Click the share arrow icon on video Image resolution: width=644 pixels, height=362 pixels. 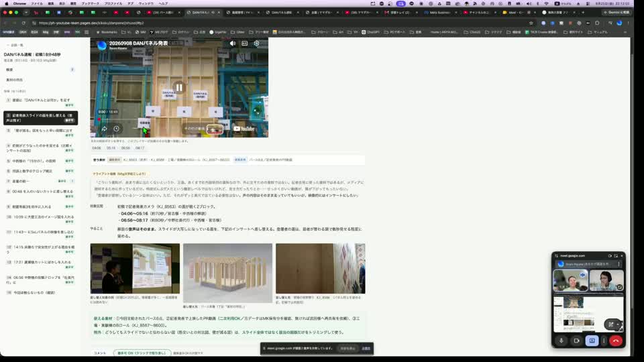[x=105, y=129]
